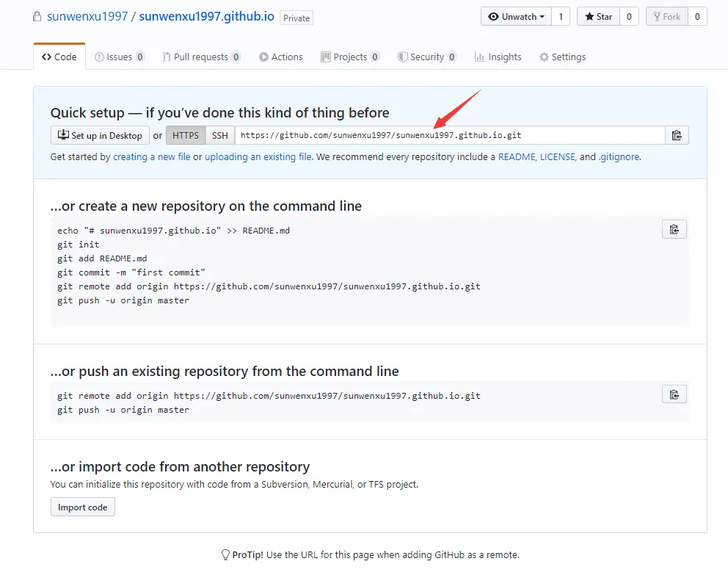Click the 'git add README.md' line
The width and height of the screenshot is (728, 575).
tap(102, 258)
